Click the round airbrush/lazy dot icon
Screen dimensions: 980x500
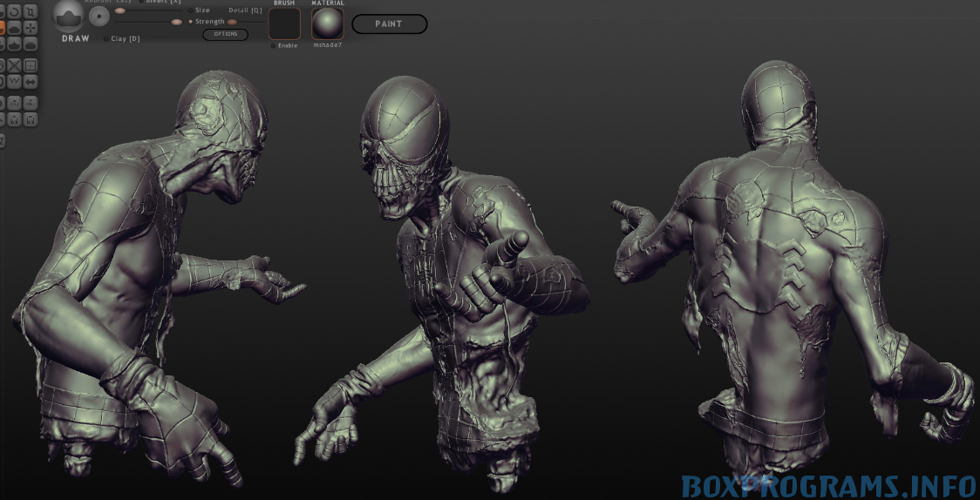(x=99, y=17)
